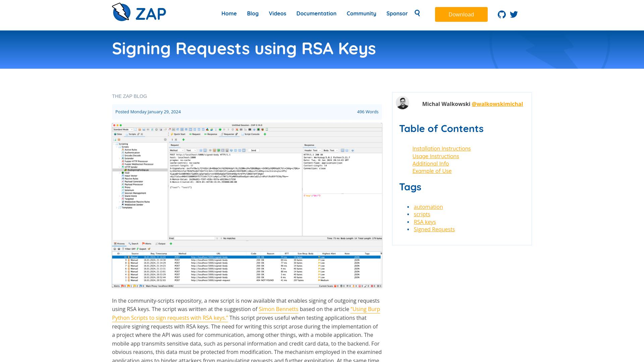This screenshot has height=362, width=644.
Task: Go to the Home menu item
Action: (229, 13)
